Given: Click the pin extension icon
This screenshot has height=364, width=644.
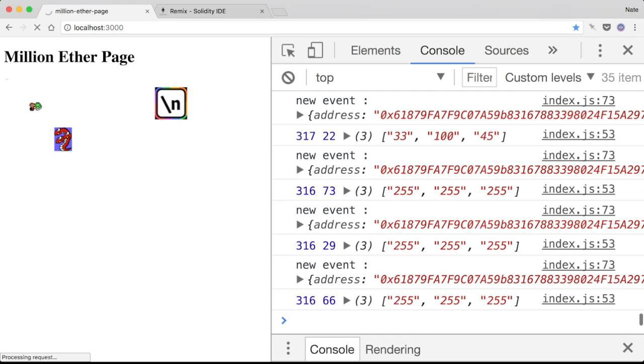Looking at the screenshot, I should click(x=593, y=27).
